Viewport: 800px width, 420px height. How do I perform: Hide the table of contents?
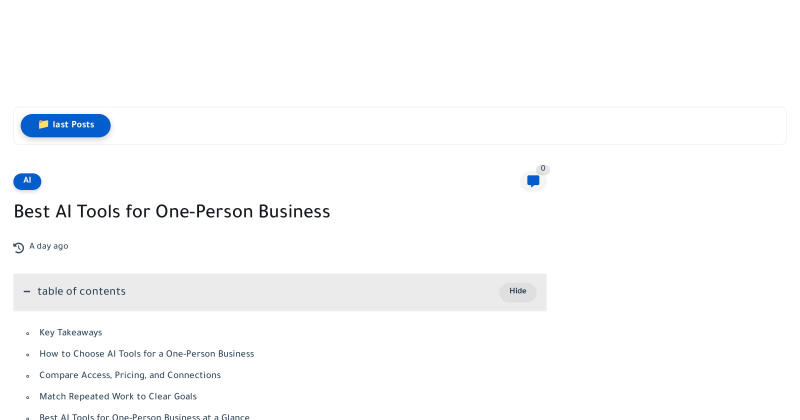pos(517,291)
